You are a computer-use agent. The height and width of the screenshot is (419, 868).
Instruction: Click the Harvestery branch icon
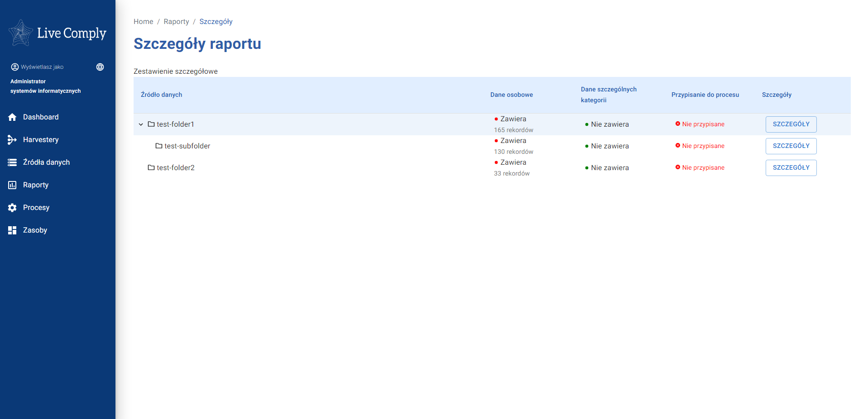12,140
